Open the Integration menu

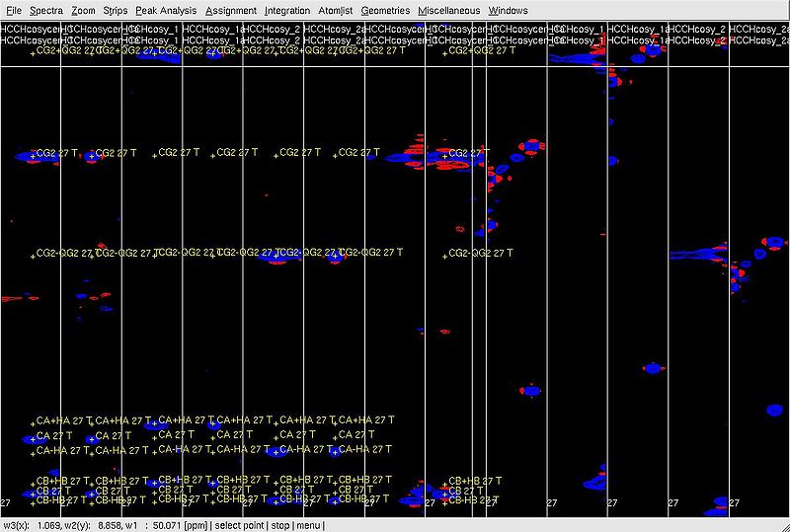(x=287, y=10)
